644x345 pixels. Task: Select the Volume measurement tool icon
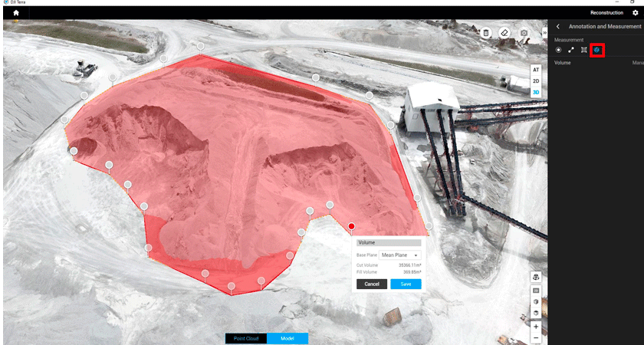point(596,50)
